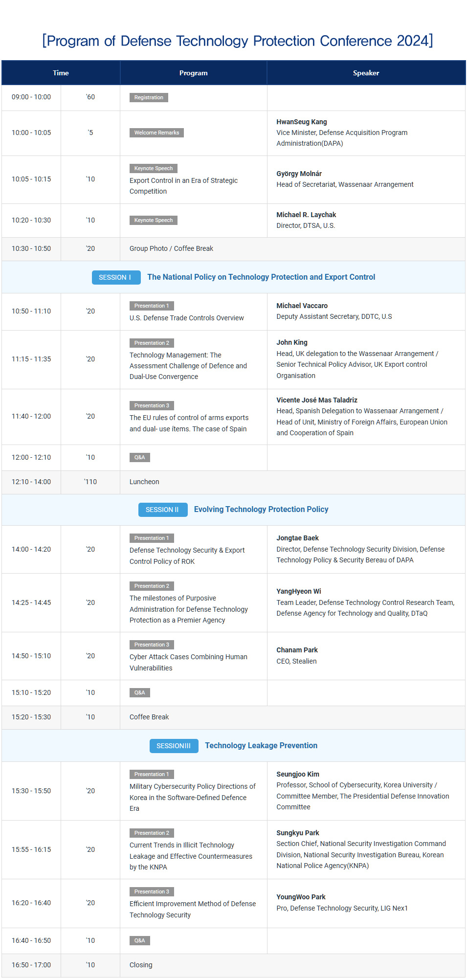Click the Registration tag label

click(x=149, y=97)
